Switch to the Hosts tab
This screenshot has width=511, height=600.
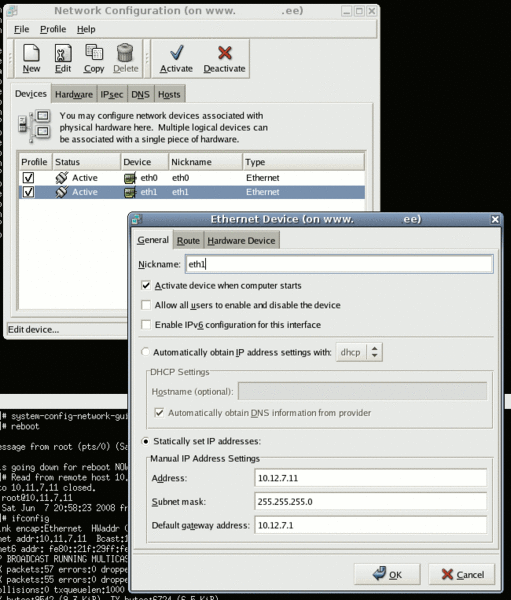click(x=169, y=95)
